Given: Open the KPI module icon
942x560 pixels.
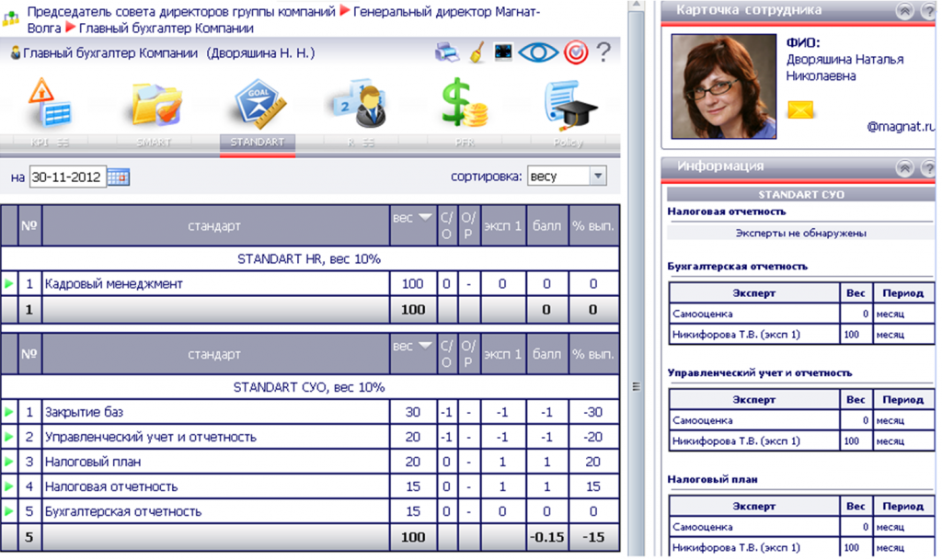Looking at the screenshot, I should click(x=50, y=103).
